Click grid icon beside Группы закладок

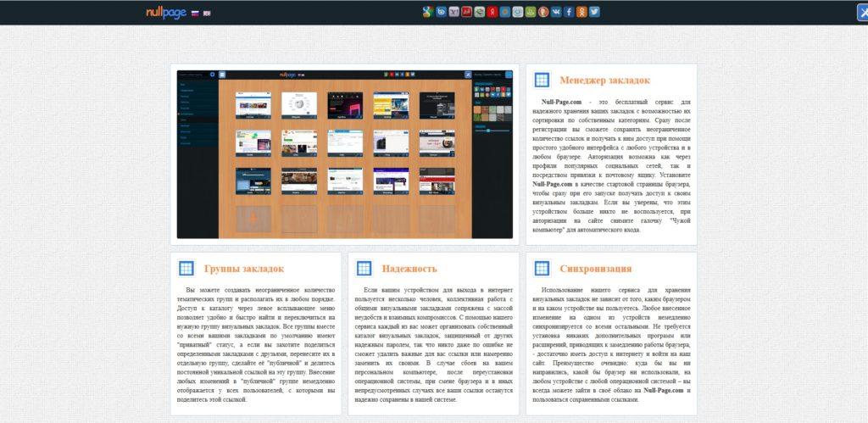pyautogui.click(x=186, y=269)
